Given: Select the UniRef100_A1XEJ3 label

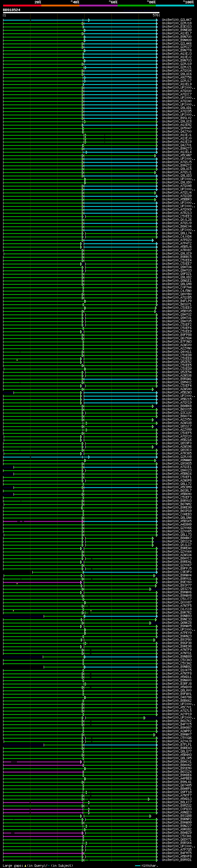Looking at the screenshot, I should click(177, 54).
